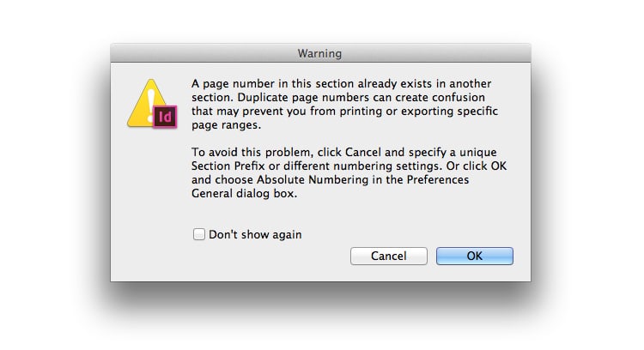Confirm the warning with OK
The width and height of the screenshot is (644, 350).
click(x=474, y=256)
